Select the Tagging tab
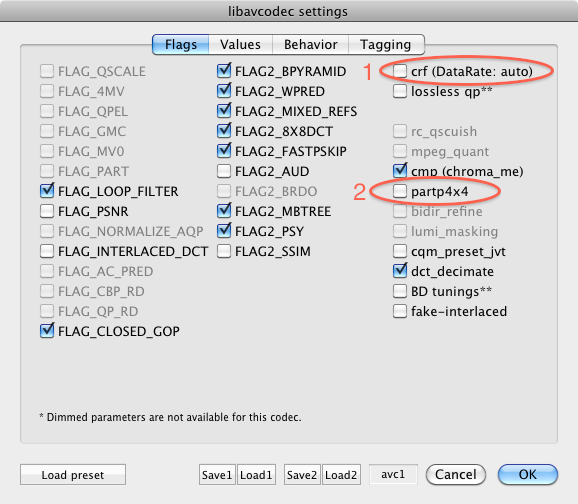The image size is (578, 504). pos(386,45)
